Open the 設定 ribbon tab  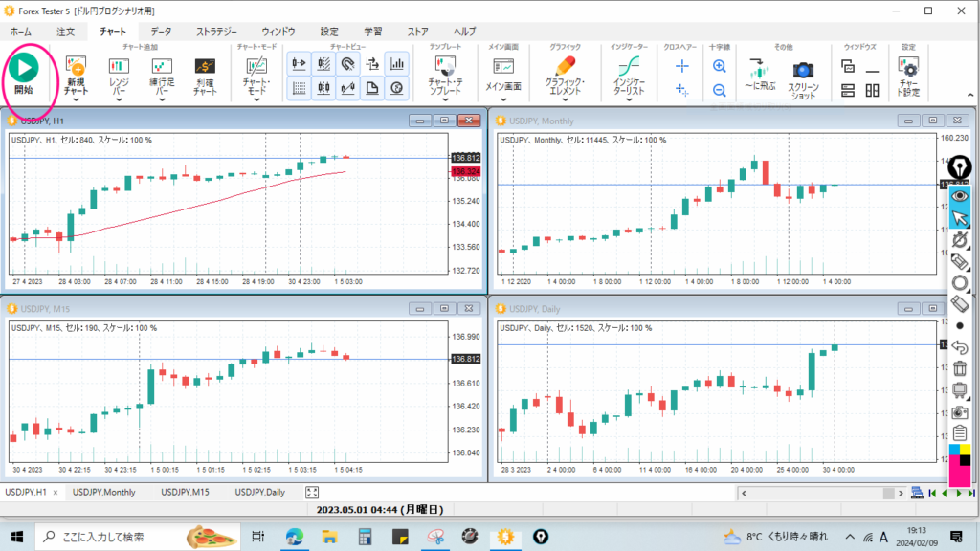[329, 32]
